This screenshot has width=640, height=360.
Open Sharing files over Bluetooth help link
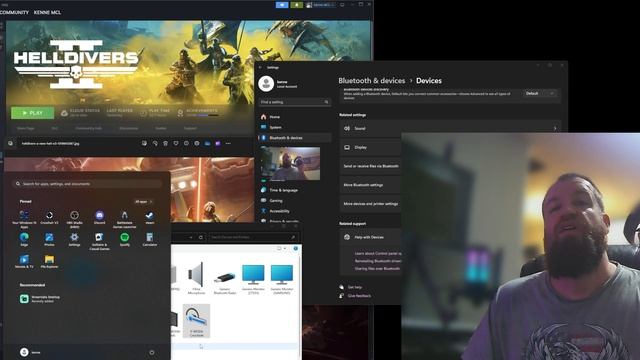pos(378,269)
